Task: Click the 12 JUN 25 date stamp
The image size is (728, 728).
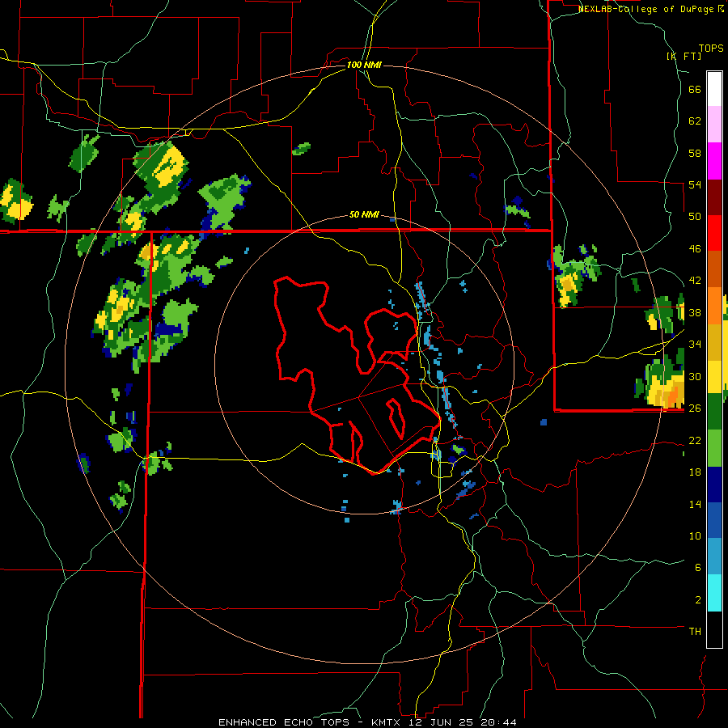Action: pyautogui.click(x=442, y=722)
